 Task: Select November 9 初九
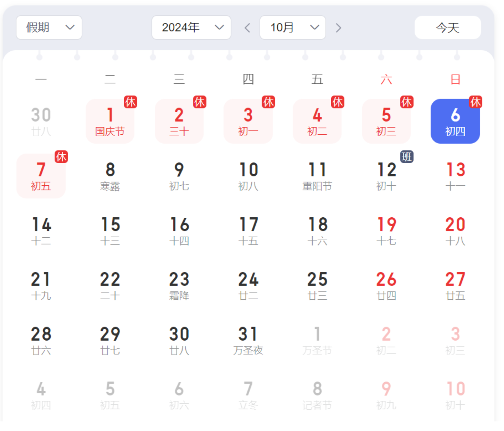tap(386, 396)
